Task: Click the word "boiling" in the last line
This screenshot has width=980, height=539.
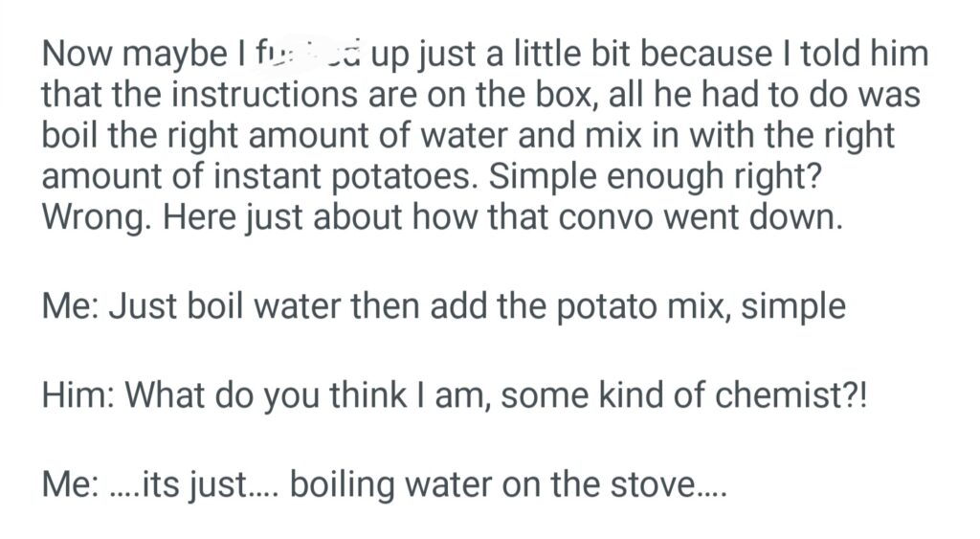Action: (341, 485)
